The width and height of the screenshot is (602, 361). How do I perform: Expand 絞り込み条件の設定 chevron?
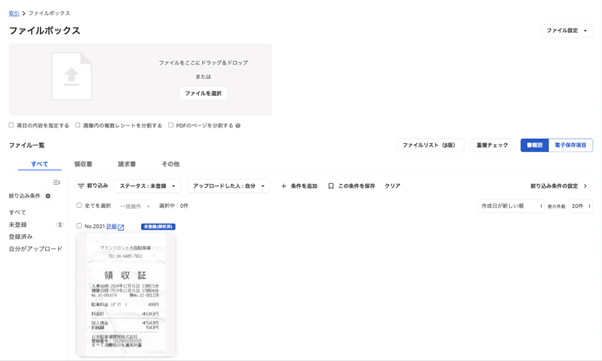point(585,186)
